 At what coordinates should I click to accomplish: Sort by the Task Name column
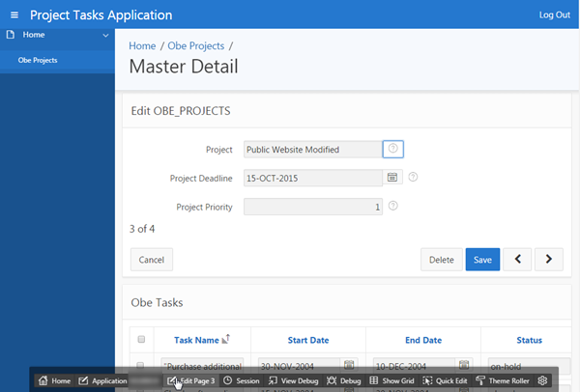[x=197, y=340]
